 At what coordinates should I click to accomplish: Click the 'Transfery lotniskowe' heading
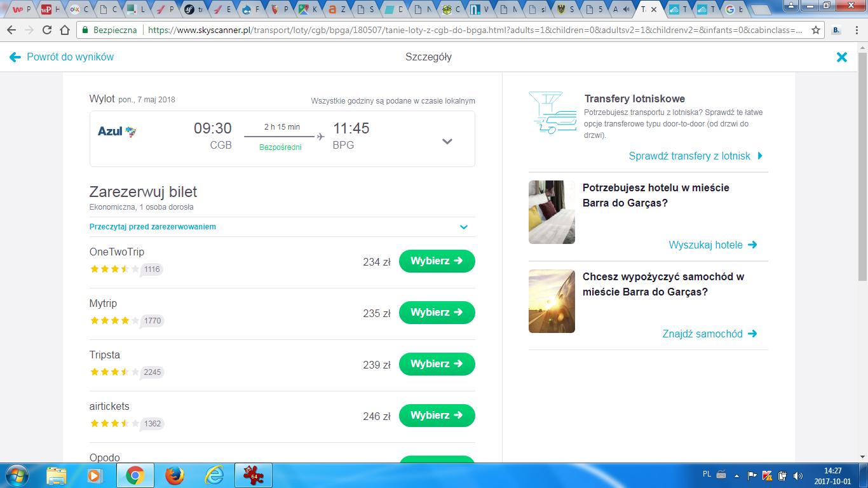coord(635,98)
